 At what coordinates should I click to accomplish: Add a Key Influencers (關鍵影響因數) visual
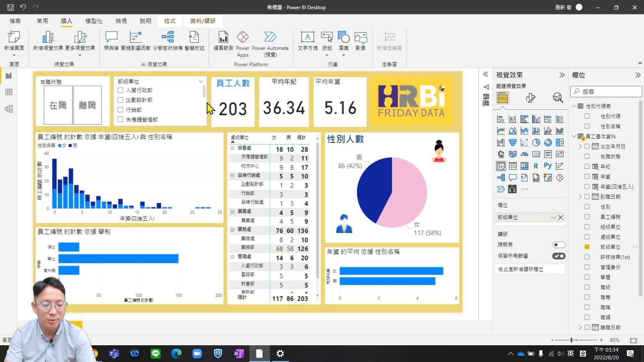(136, 41)
